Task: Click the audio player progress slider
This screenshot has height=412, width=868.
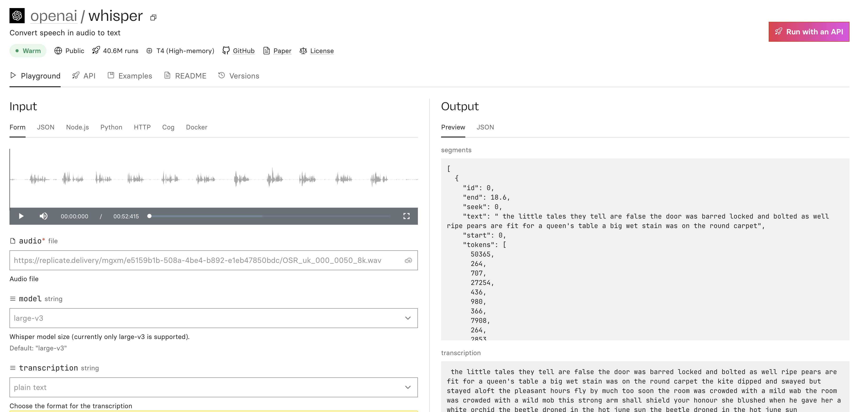Action: [x=270, y=216]
